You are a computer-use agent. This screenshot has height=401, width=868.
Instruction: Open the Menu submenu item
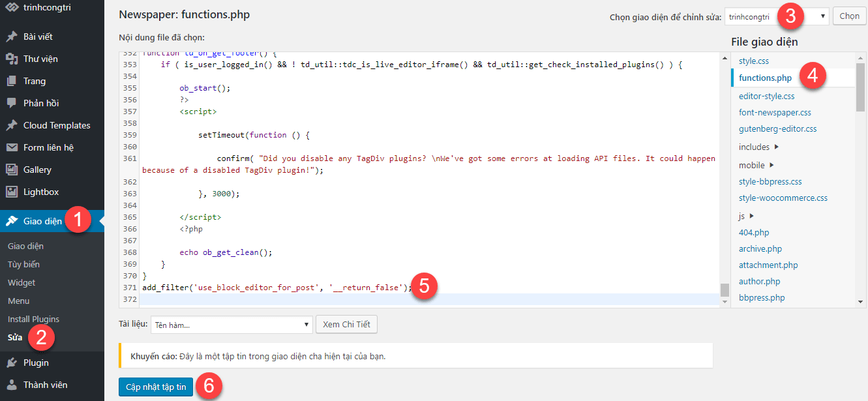tap(18, 301)
